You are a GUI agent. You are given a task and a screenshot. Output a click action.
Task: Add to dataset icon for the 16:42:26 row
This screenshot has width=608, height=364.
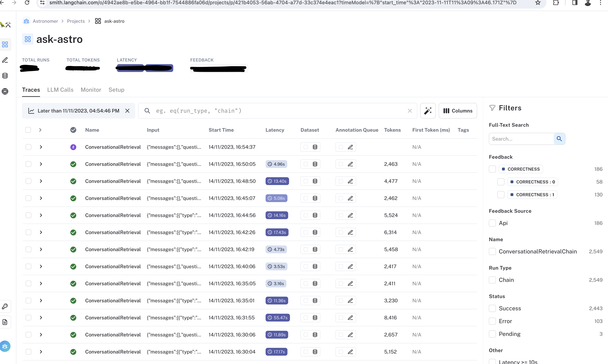click(315, 232)
